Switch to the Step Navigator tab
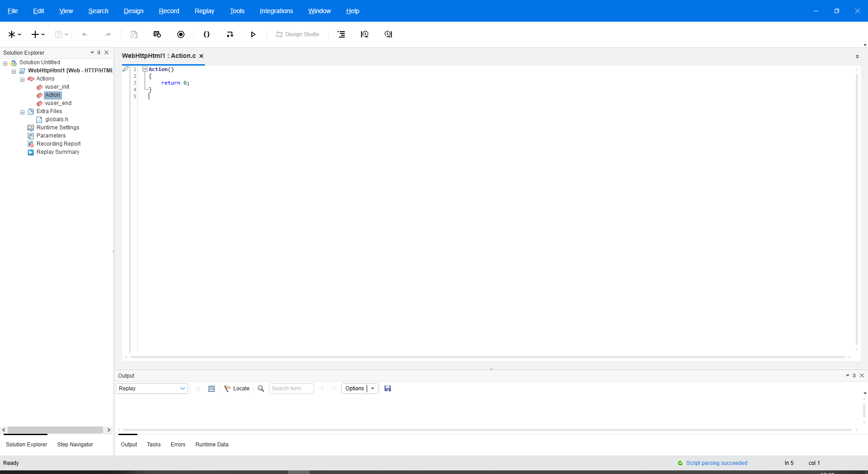The height and width of the screenshot is (474, 868). pyautogui.click(x=75, y=445)
